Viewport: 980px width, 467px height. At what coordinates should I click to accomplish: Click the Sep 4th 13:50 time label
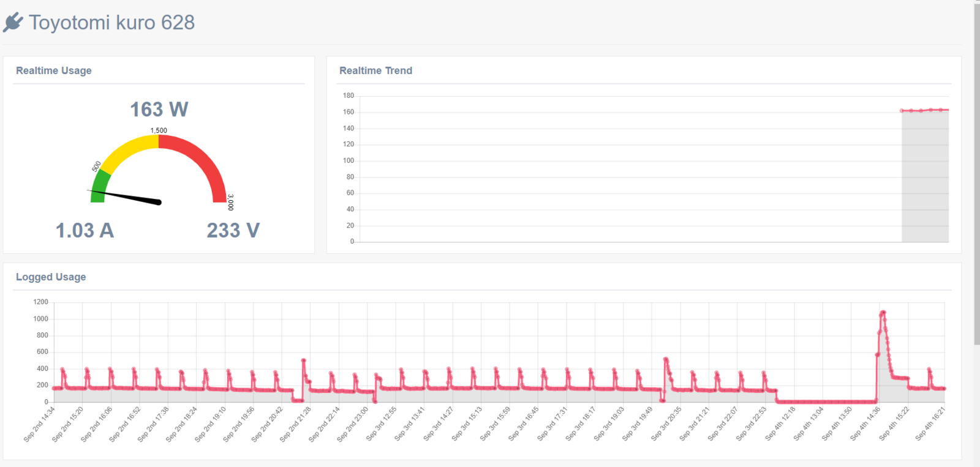click(x=837, y=424)
